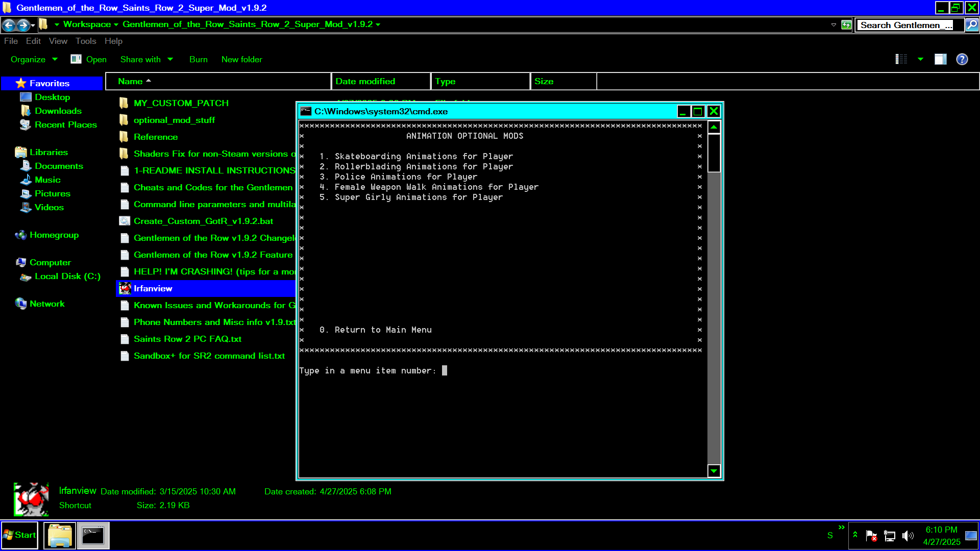Open previous locations address bar dropdown
Screen dimensions: 980x551
(x=834, y=24)
